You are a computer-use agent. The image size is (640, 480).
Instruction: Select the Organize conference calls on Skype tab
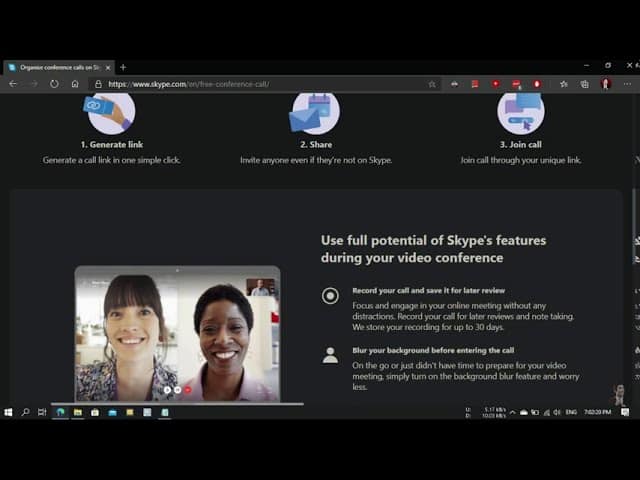pyautogui.click(x=59, y=68)
